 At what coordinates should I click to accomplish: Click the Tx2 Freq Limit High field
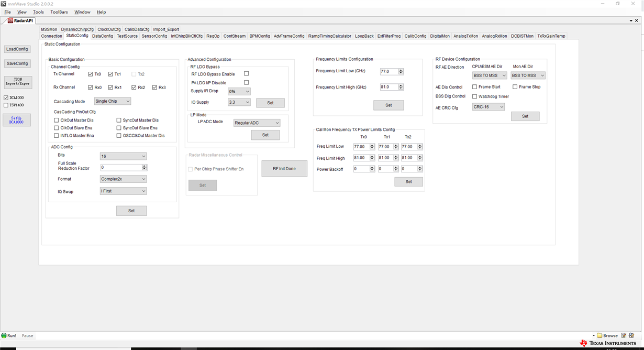409,158
